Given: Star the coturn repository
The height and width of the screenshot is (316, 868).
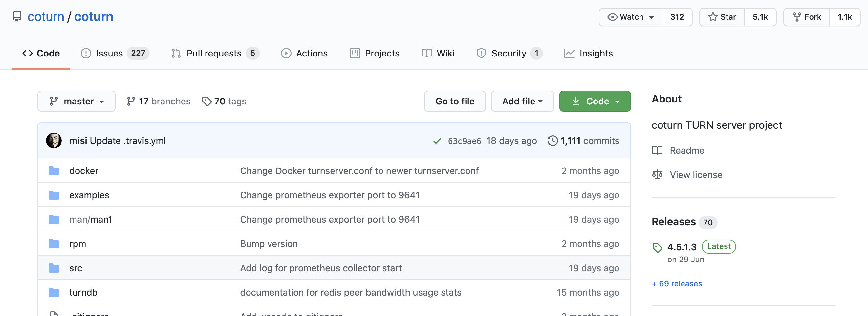Looking at the screenshot, I should coord(722,17).
